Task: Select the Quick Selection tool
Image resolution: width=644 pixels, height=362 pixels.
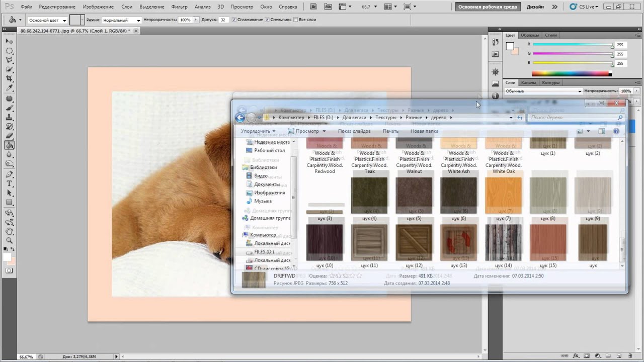Action: [x=9, y=70]
